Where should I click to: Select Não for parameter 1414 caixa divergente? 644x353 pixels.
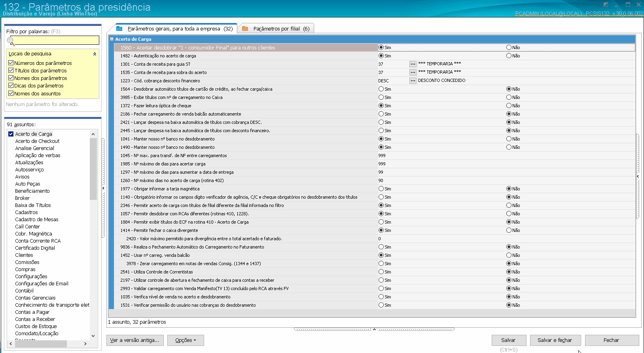(509, 230)
